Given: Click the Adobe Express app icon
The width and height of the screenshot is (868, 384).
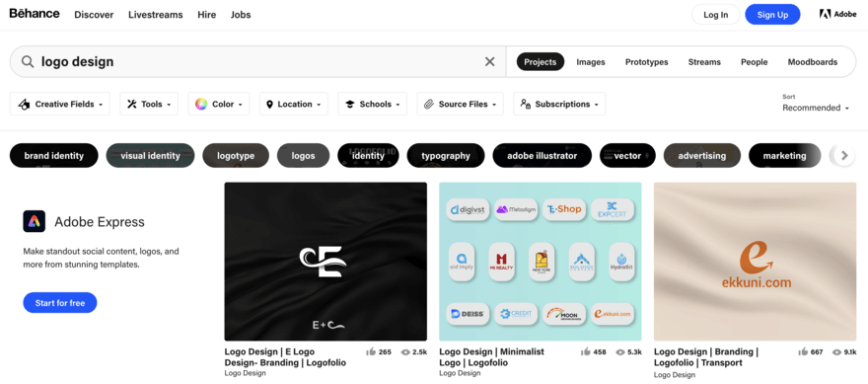Looking at the screenshot, I should coord(34,221).
